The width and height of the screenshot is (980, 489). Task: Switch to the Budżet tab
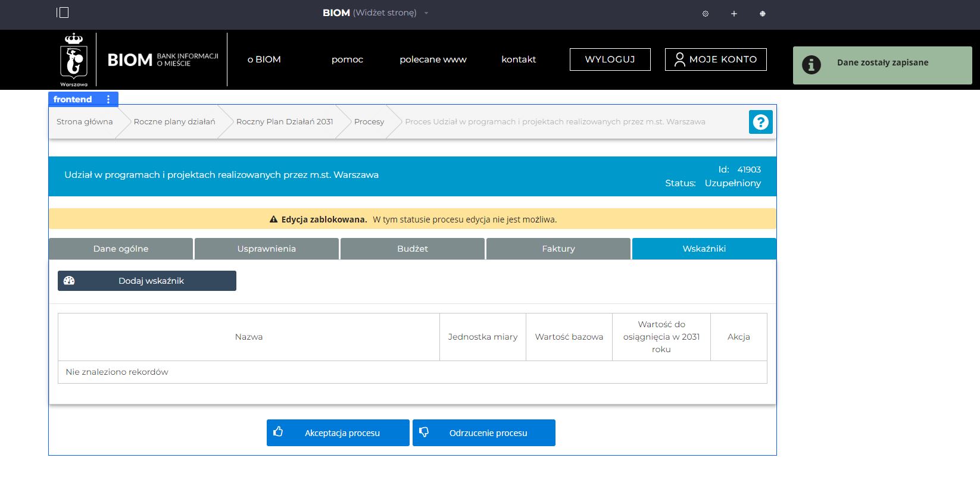pos(412,249)
